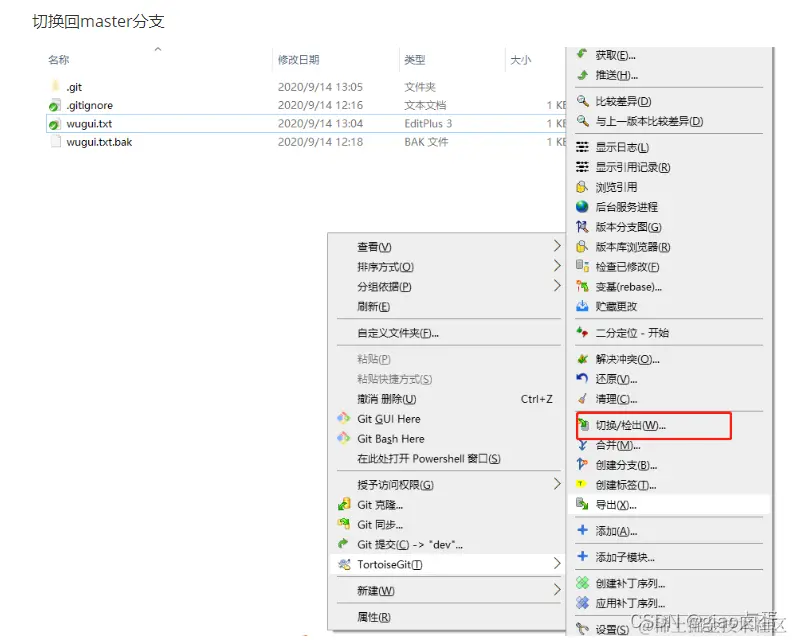Viewport: 793px width, 641px height.
Task: Click the 推送(H) push icon
Action: coord(582,75)
